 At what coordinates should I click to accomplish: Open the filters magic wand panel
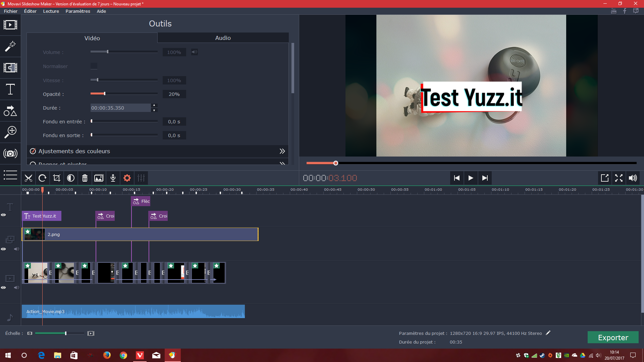pos(10,46)
